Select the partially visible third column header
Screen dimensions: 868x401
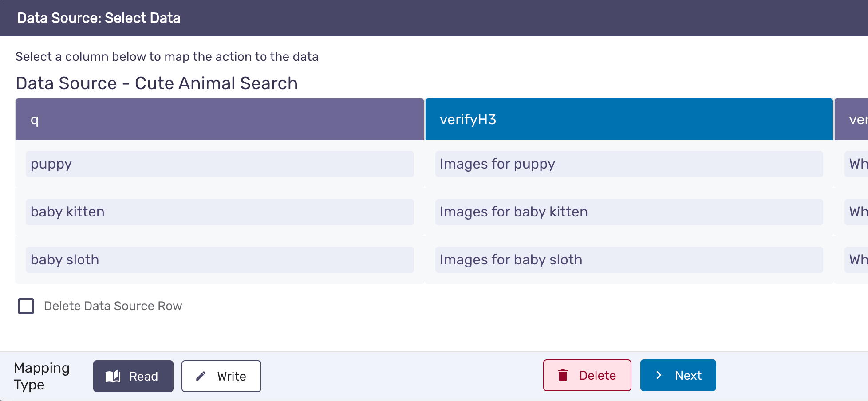pyautogui.click(x=851, y=119)
